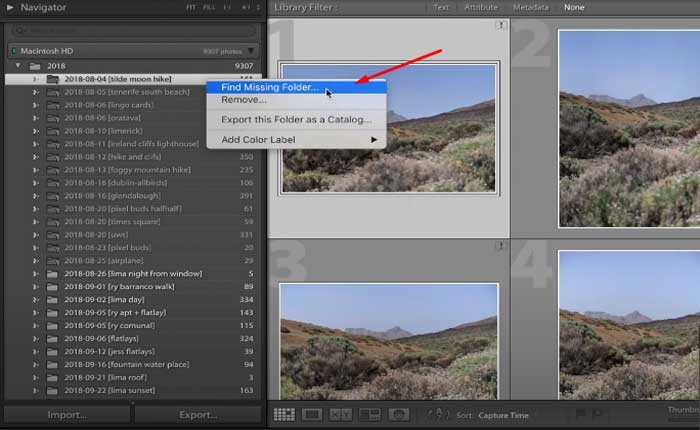Select Attribute in Library Filter bar

(x=481, y=7)
